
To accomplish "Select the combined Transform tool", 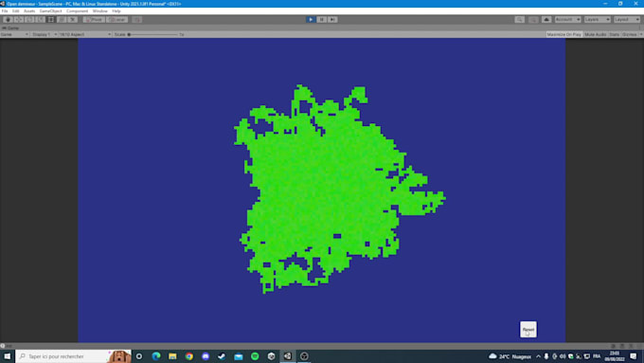I will (62, 19).
